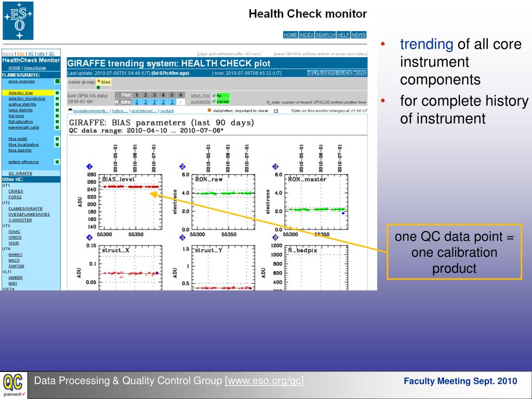Click blue diamond marker 5 beside struct_Y

click(182, 237)
